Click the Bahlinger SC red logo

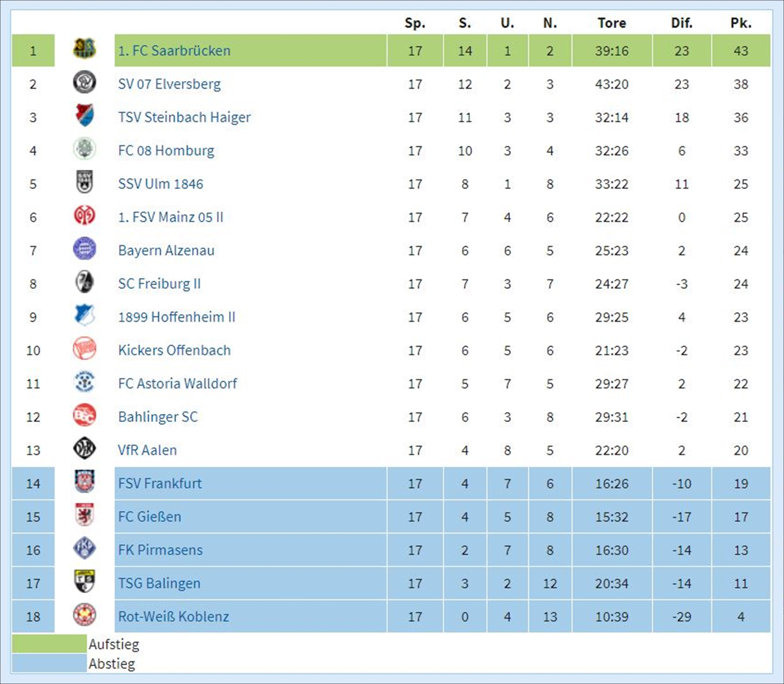(84, 415)
